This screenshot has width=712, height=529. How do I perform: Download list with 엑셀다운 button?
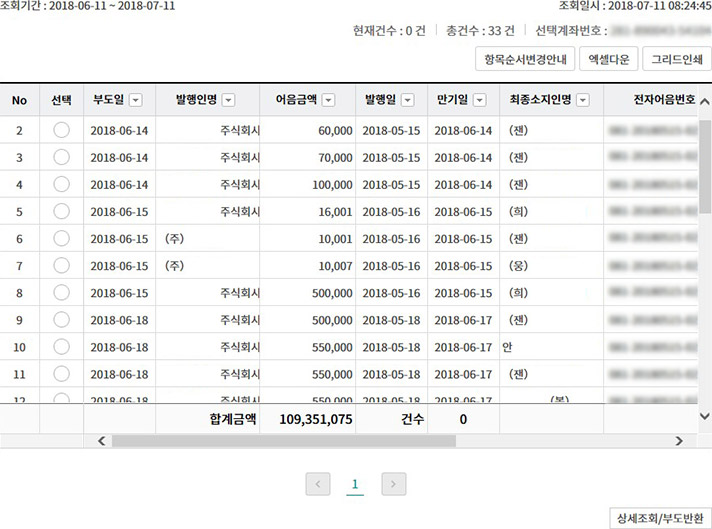609,60
